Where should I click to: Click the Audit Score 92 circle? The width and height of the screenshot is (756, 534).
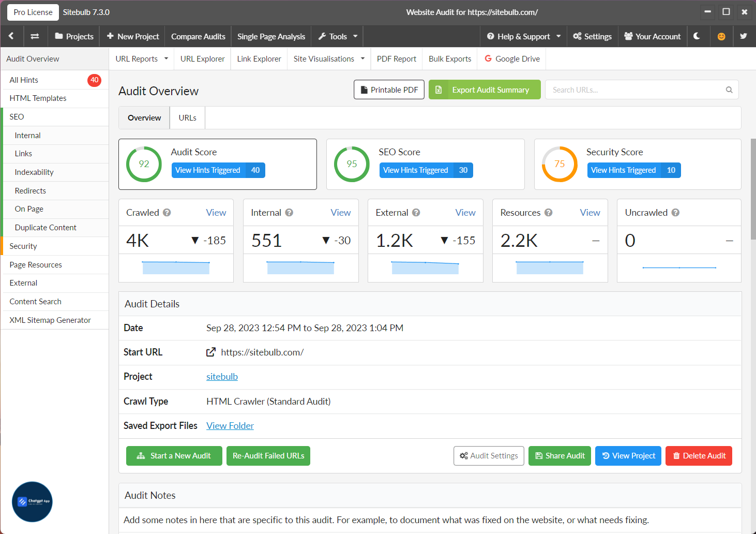click(x=144, y=164)
